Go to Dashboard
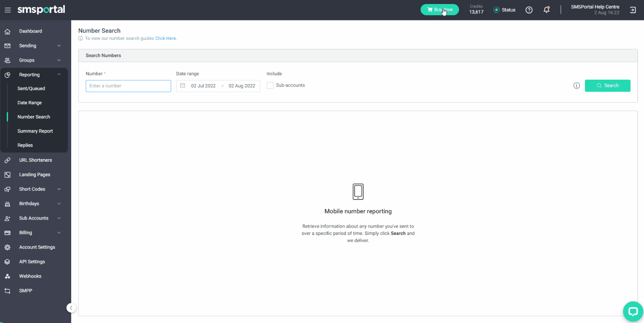 [31, 31]
